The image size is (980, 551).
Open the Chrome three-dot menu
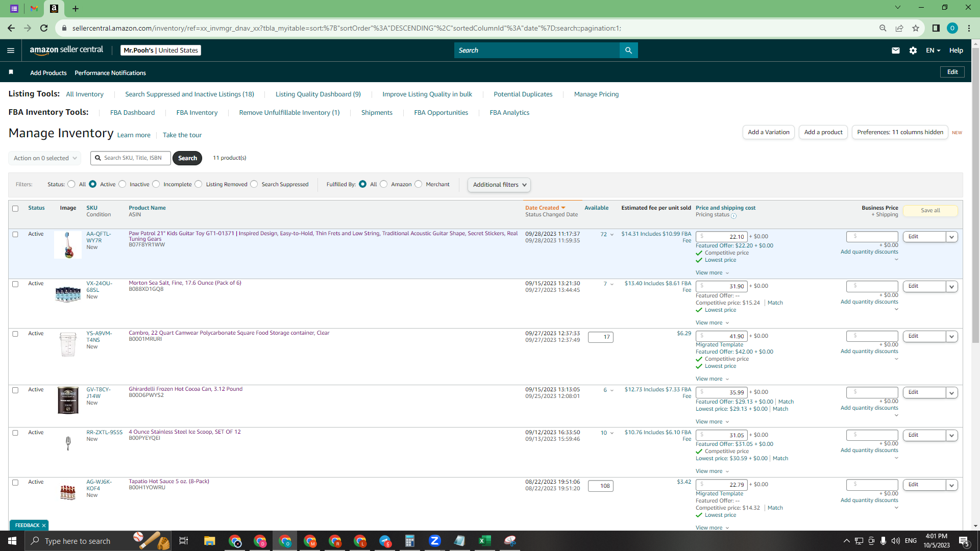969,28
